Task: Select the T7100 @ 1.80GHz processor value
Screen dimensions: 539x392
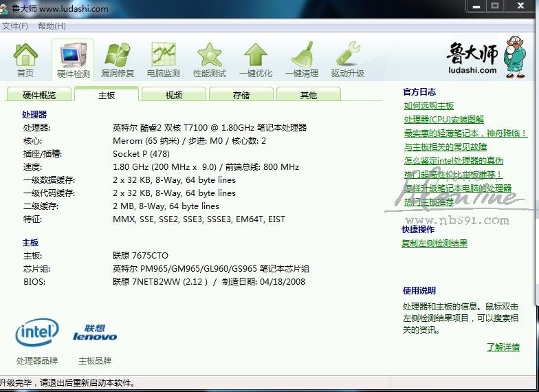Action: tap(210, 128)
